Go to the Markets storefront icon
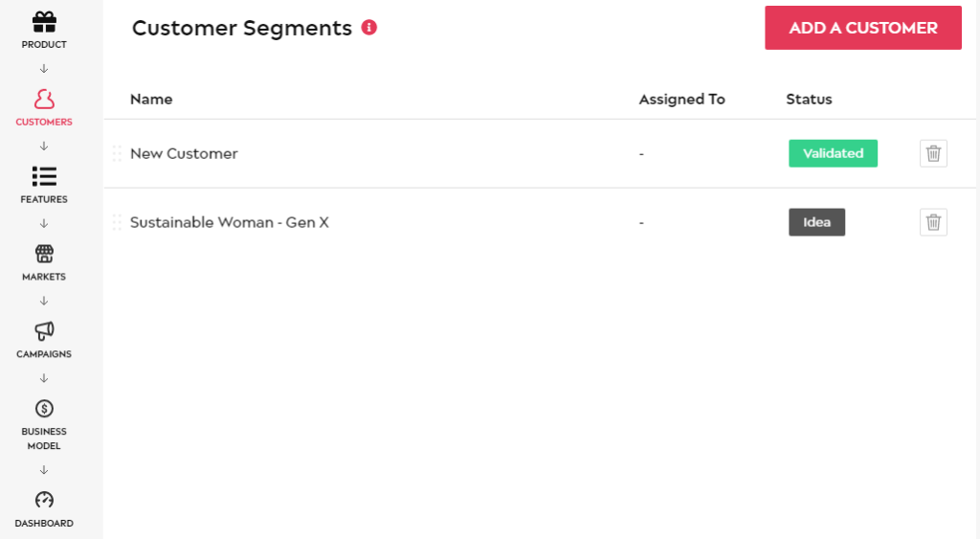Viewport: 980px width, 539px height. click(x=44, y=254)
